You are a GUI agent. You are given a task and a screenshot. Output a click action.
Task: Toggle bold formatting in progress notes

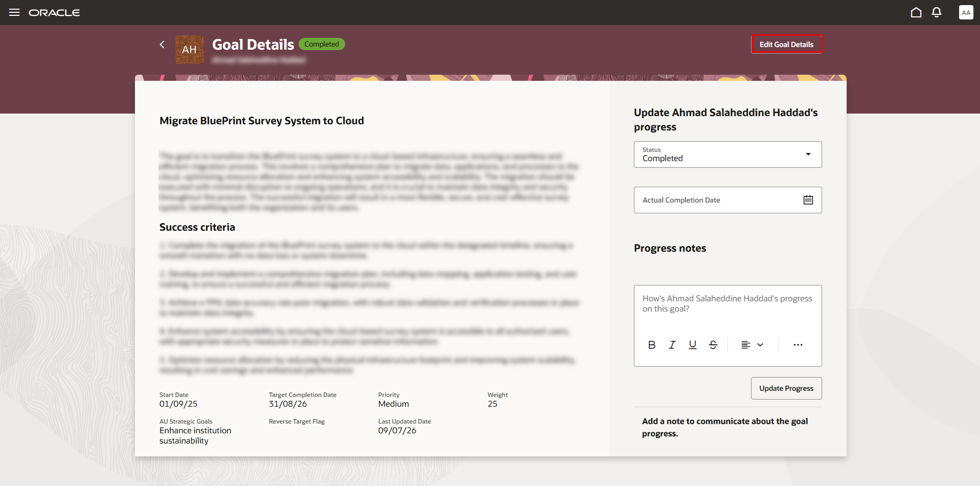coord(652,345)
